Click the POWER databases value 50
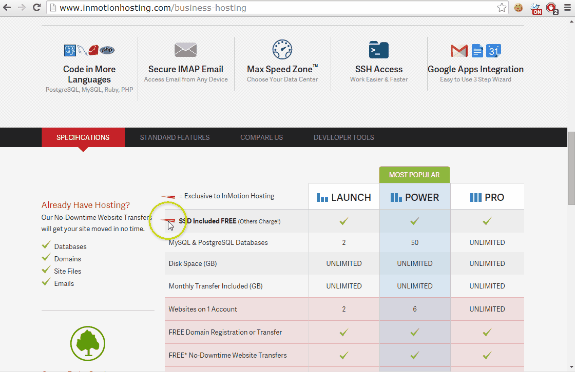This screenshot has width=575, height=372. pyautogui.click(x=414, y=242)
